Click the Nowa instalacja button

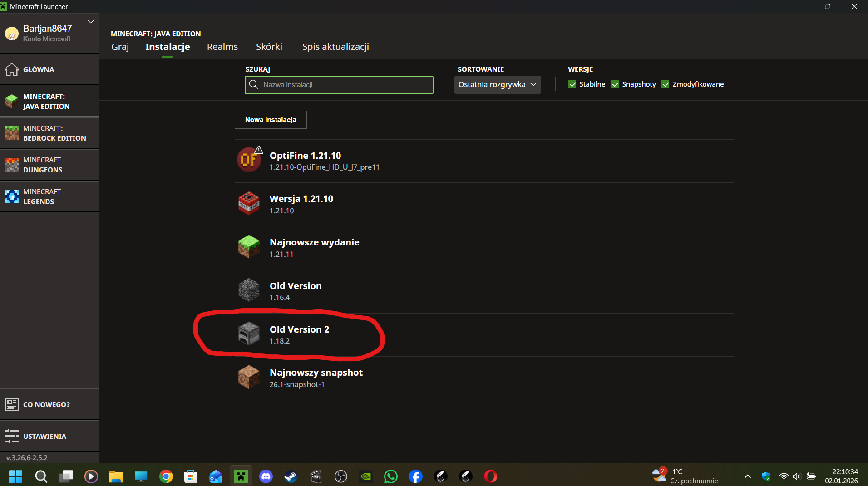(271, 120)
